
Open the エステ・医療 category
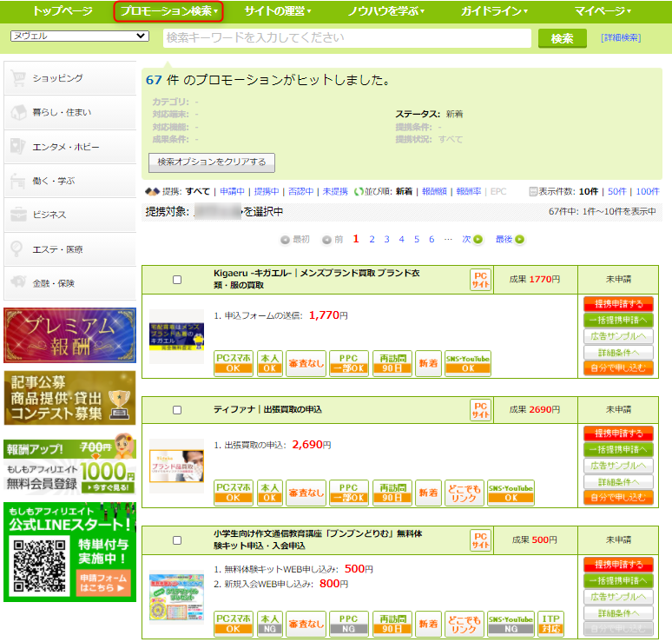69,249
